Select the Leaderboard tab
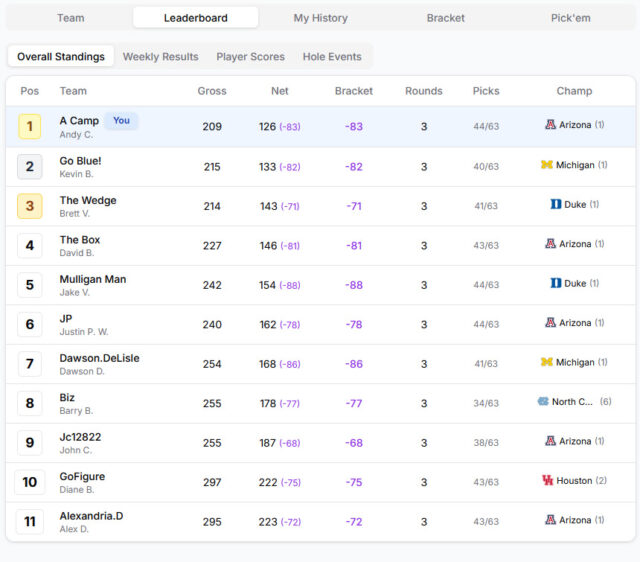This screenshot has width=640, height=562. pos(196,18)
